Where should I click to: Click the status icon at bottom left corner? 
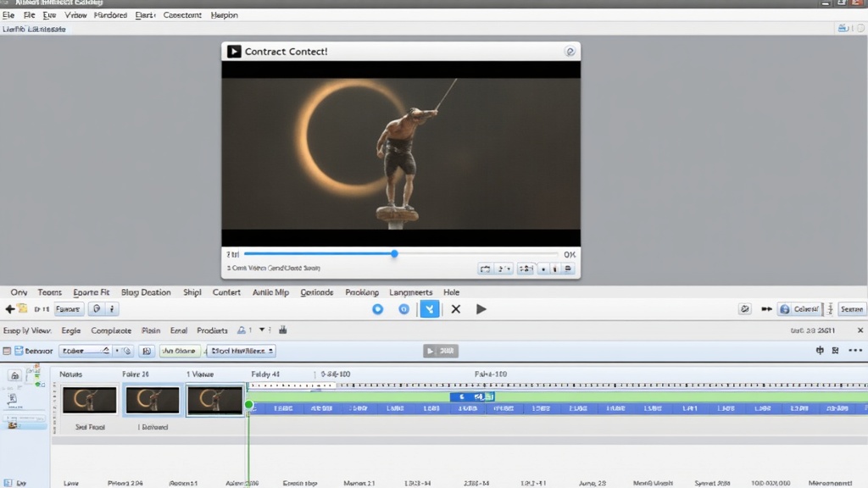[x=8, y=483]
